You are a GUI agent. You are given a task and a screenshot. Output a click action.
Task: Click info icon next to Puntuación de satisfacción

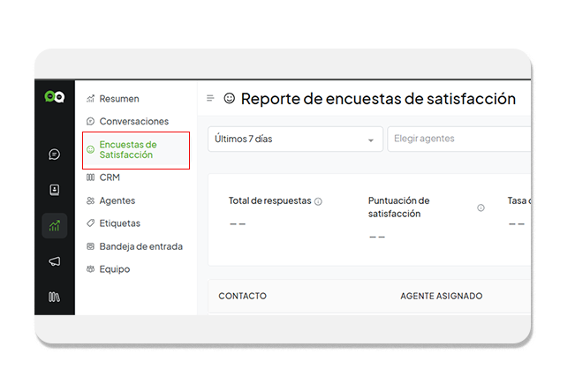[x=480, y=207]
